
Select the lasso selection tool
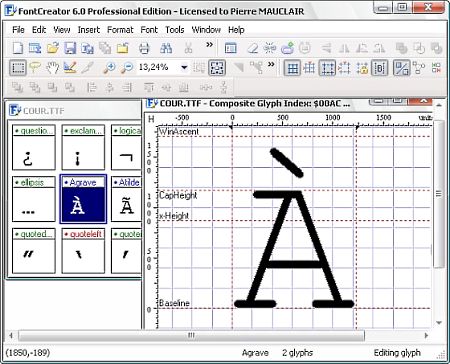[x=35, y=68]
